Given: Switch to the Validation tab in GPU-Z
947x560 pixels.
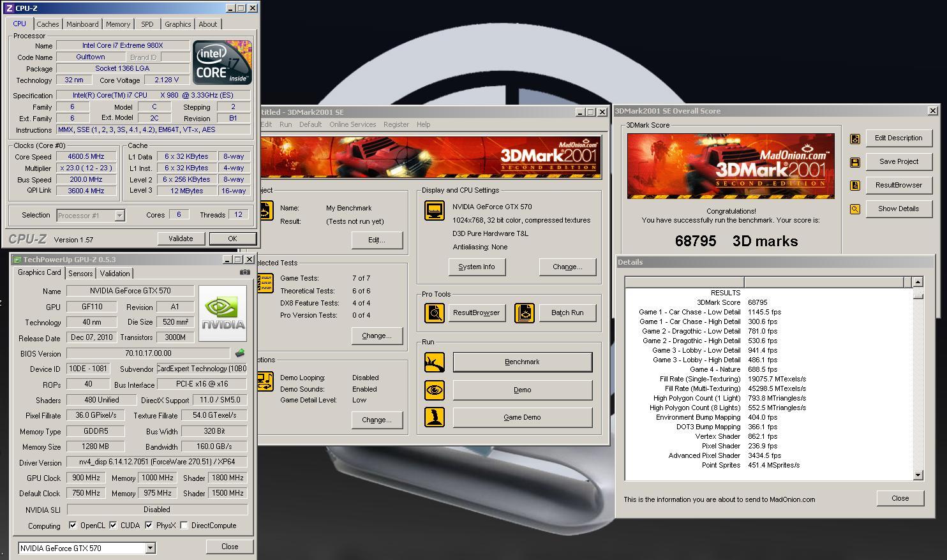Looking at the screenshot, I should [x=115, y=273].
